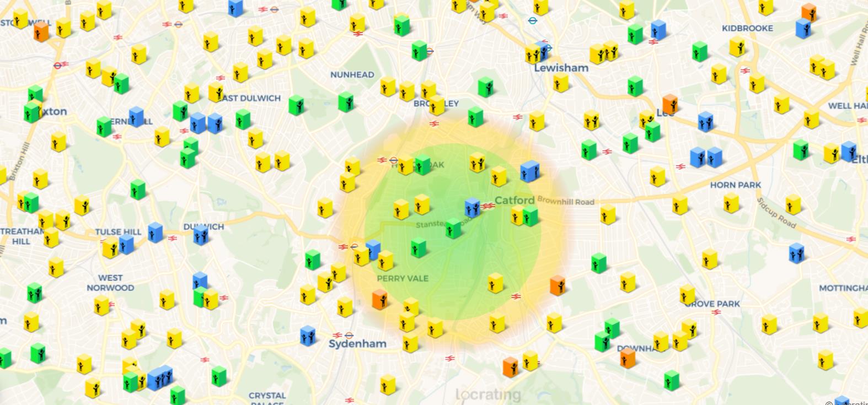The width and height of the screenshot is (868, 405).
Task: Open the orange marker next to Downham label
Action: (x=627, y=358)
